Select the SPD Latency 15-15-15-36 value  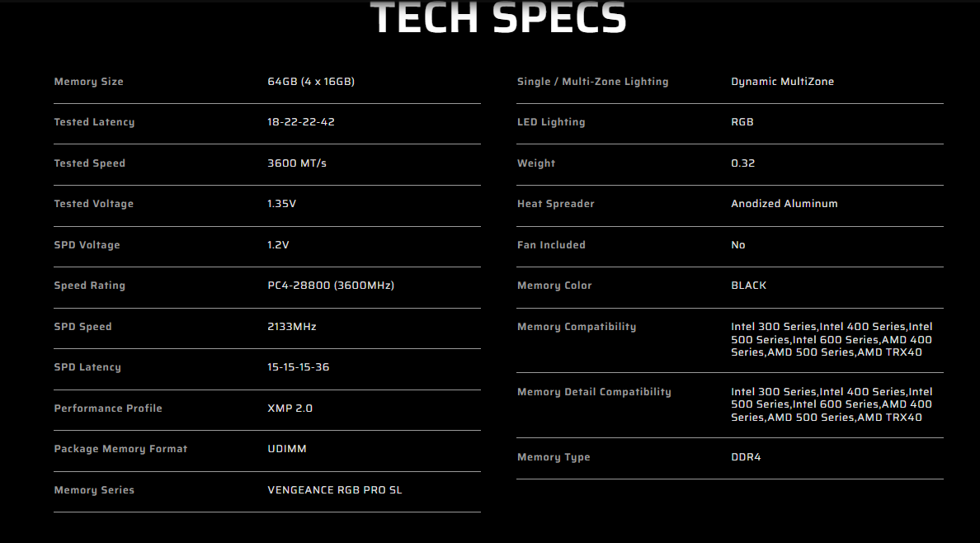298,367
